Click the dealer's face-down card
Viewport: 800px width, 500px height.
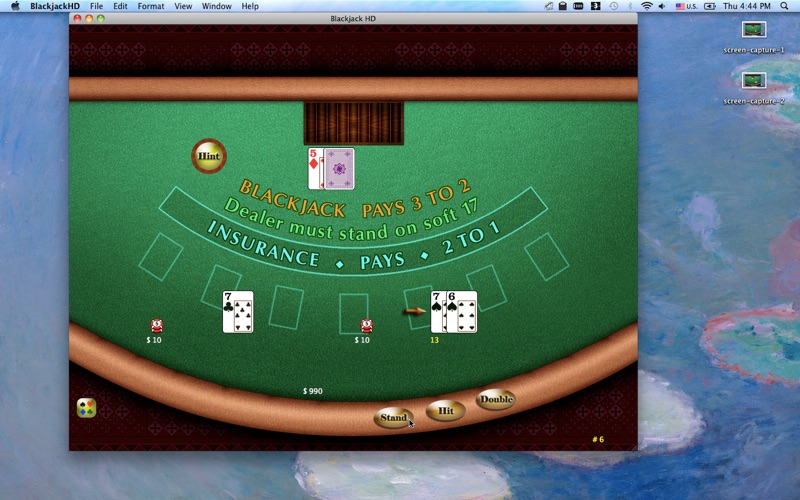[340, 168]
